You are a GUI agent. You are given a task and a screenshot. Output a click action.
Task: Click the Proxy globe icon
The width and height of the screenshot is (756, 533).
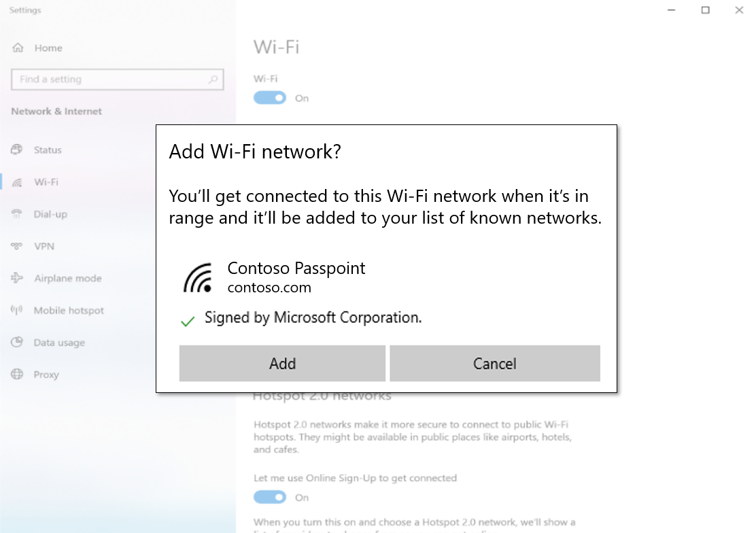tap(18, 374)
